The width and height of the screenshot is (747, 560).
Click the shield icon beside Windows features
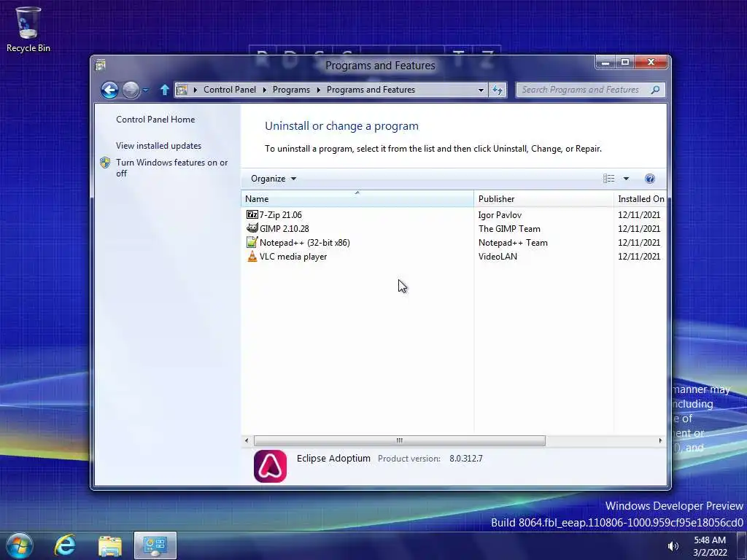(105, 163)
